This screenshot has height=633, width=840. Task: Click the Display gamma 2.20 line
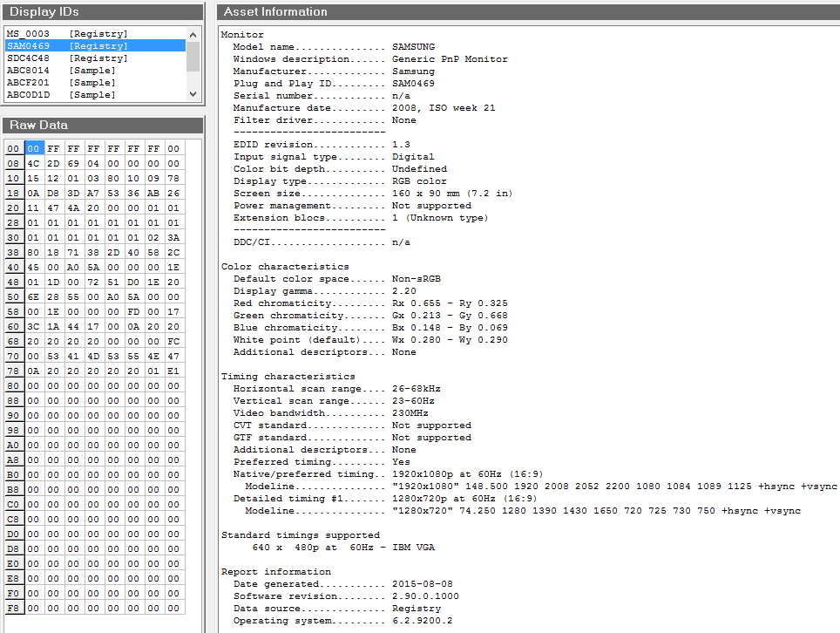pyautogui.click(x=325, y=291)
